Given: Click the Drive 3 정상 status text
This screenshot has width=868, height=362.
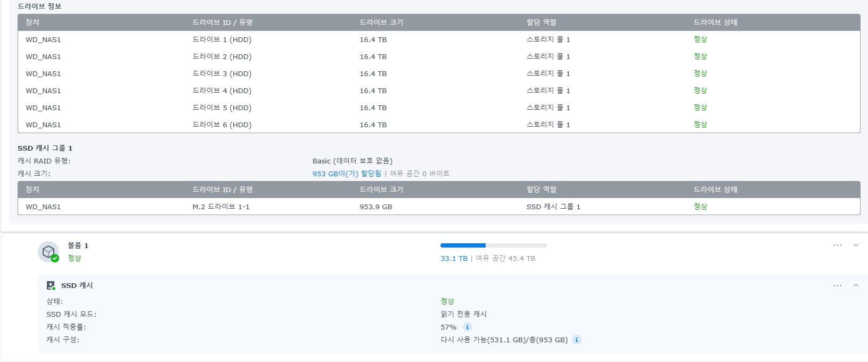Looking at the screenshot, I should pos(700,73).
